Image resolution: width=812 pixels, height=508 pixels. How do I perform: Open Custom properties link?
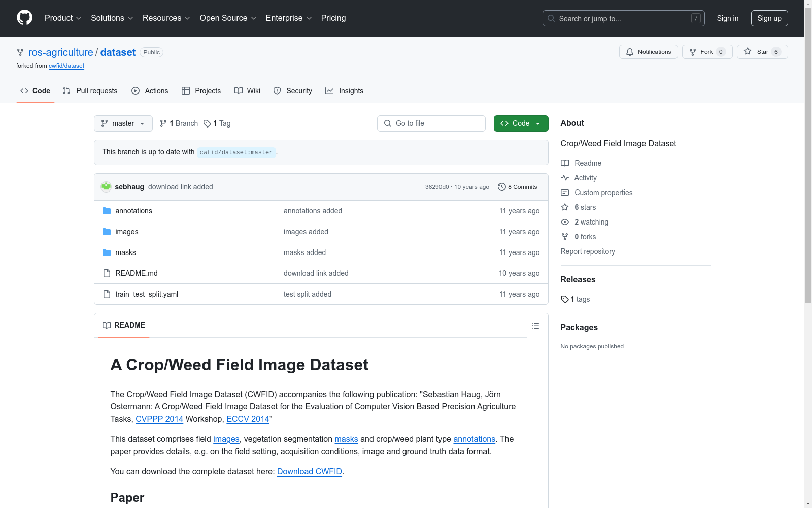pos(597,193)
